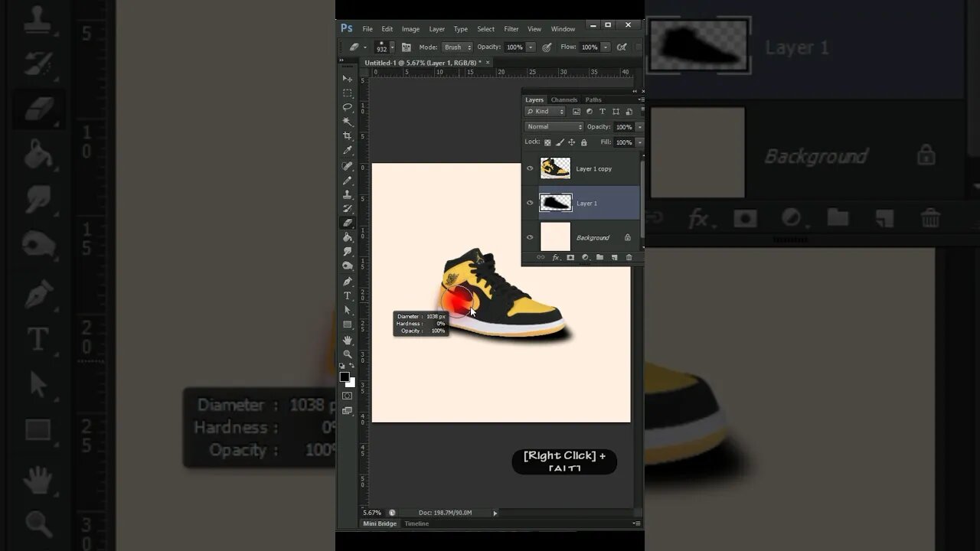
Task: Filter for pixel layers
Action: [x=577, y=112]
